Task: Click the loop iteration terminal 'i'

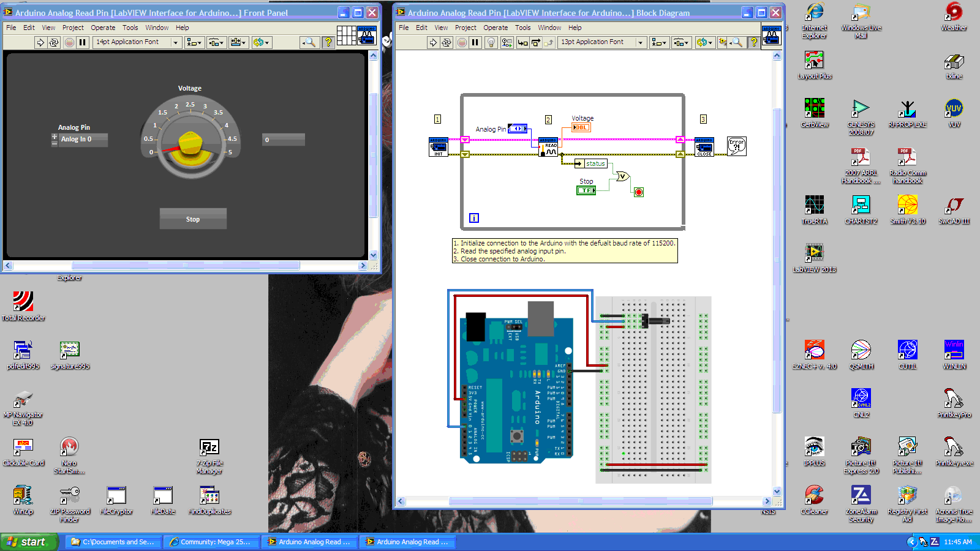Action: pyautogui.click(x=474, y=218)
